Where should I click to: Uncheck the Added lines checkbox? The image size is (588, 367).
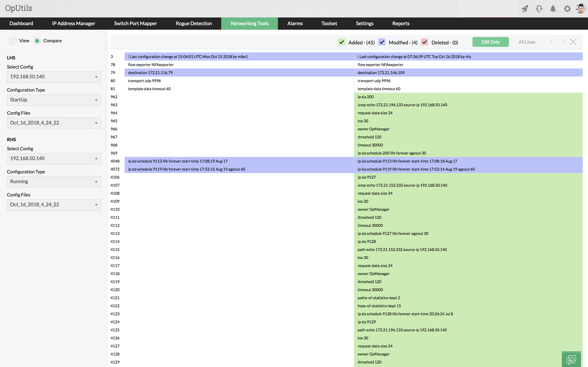pyautogui.click(x=341, y=42)
